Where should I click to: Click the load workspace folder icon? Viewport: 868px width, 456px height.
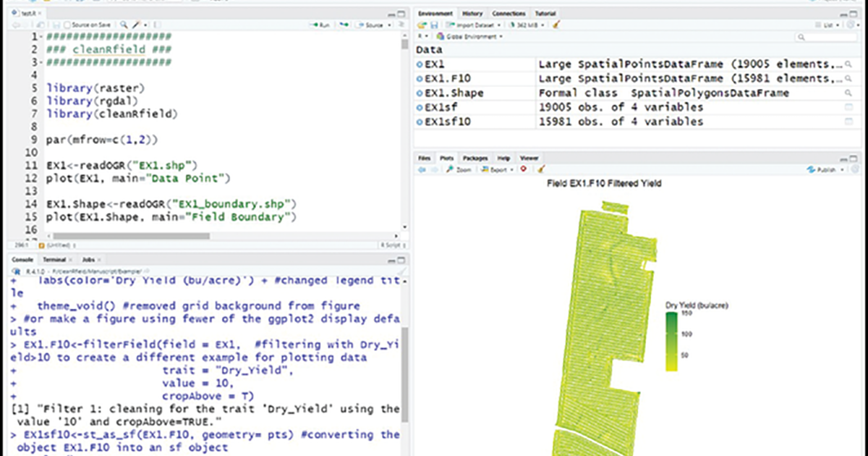(421, 25)
